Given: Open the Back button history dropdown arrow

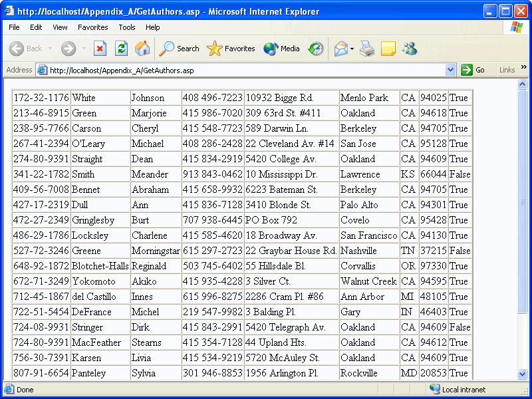Looking at the screenshot, I should (x=50, y=49).
